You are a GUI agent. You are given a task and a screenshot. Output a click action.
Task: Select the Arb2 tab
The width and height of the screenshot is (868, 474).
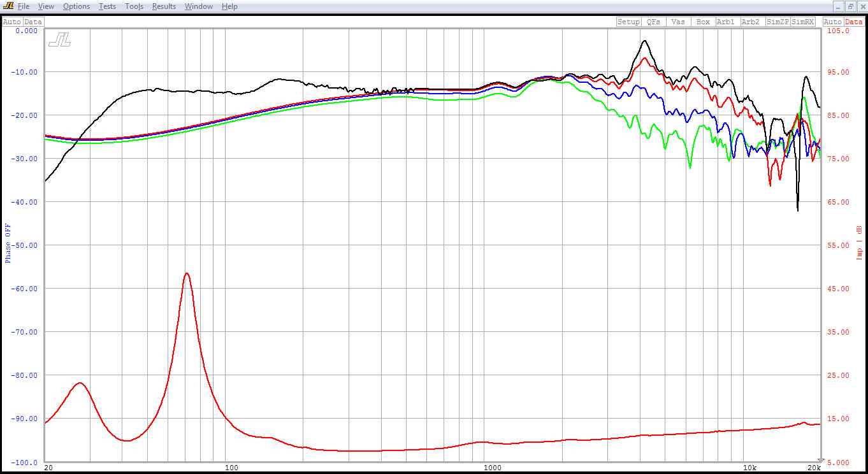pyautogui.click(x=753, y=22)
